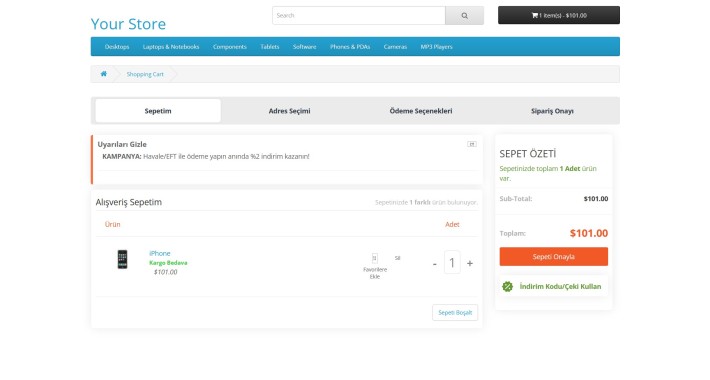Focus the Search text box
710x380 pixels.
coord(359,15)
